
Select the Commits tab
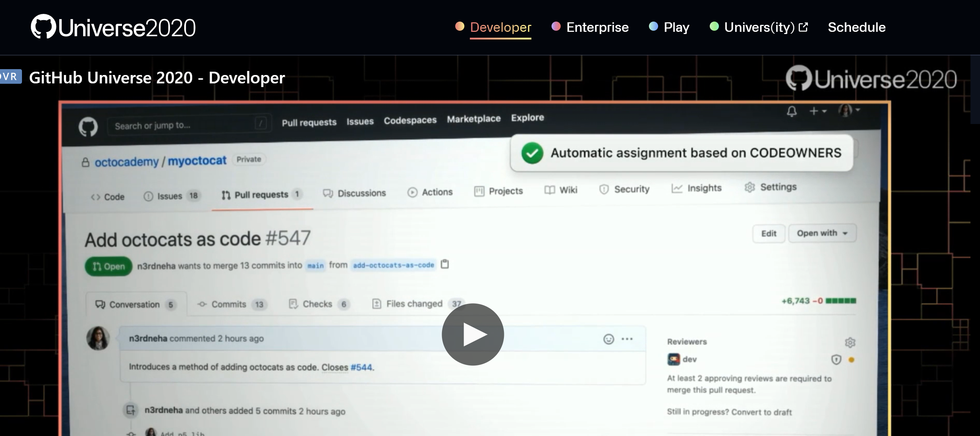(228, 304)
